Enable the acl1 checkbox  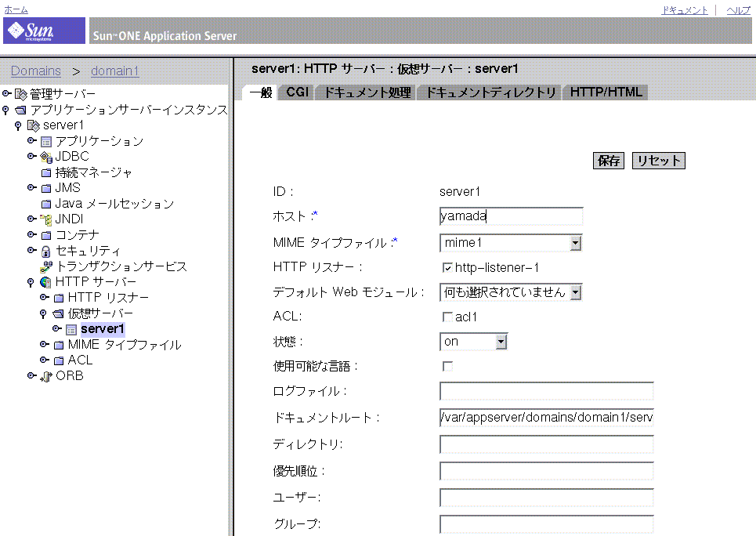tap(447, 317)
